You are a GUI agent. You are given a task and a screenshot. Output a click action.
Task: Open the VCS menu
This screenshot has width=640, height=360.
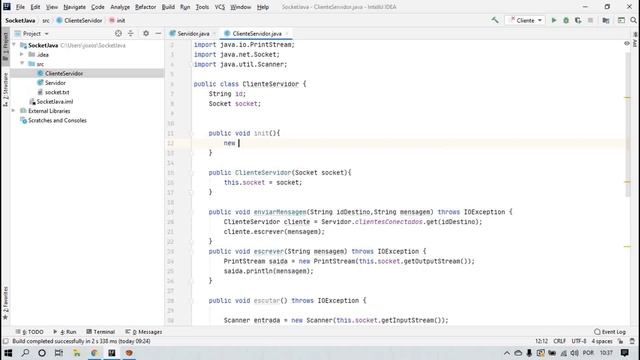[220, 7]
